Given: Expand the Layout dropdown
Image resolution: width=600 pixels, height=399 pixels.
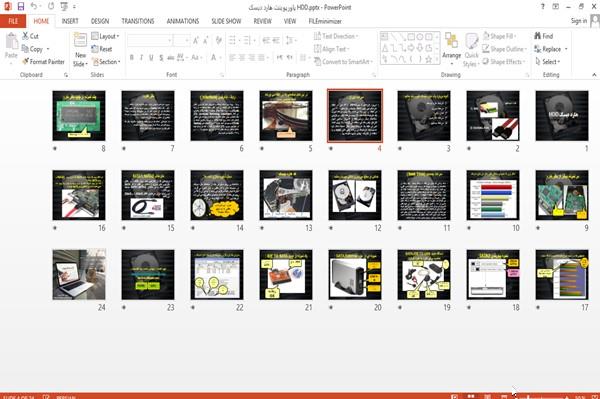Looking at the screenshot, I should (106, 36).
